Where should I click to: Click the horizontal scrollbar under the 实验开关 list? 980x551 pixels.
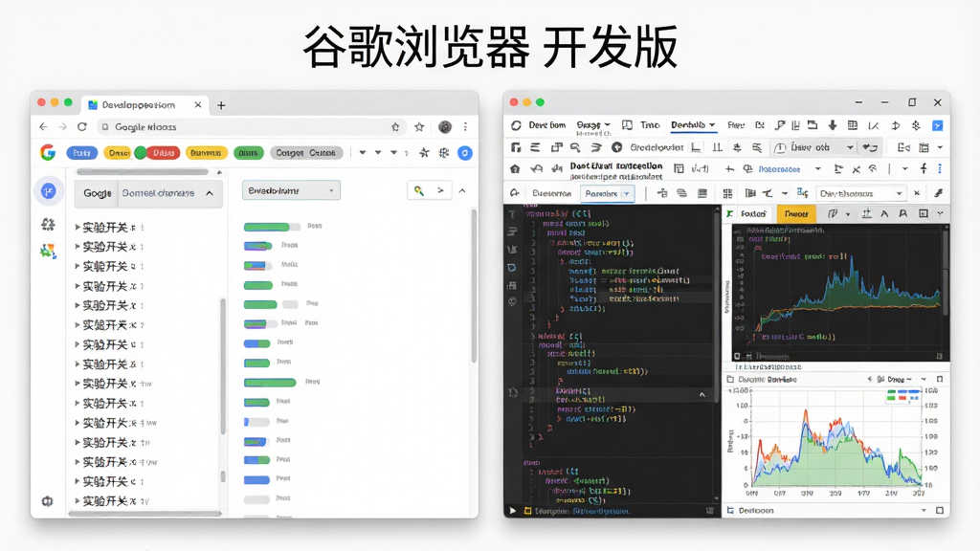(x=145, y=514)
